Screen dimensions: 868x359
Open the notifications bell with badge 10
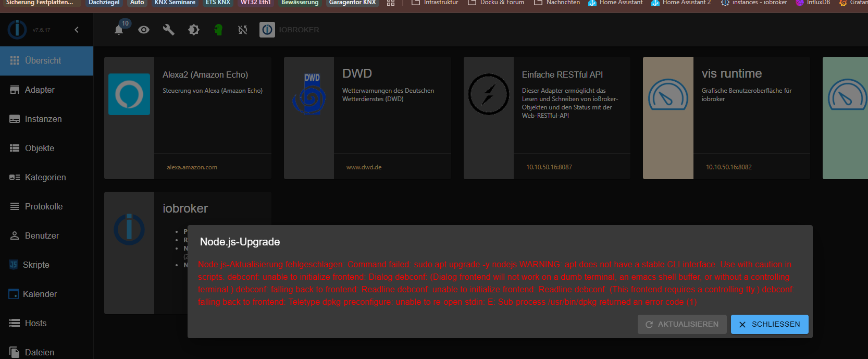(x=119, y=30)
